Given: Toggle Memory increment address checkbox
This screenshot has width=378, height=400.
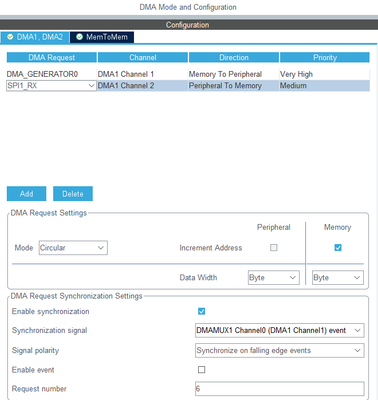Looking at the screenshot, I should (x=338, y=248).
